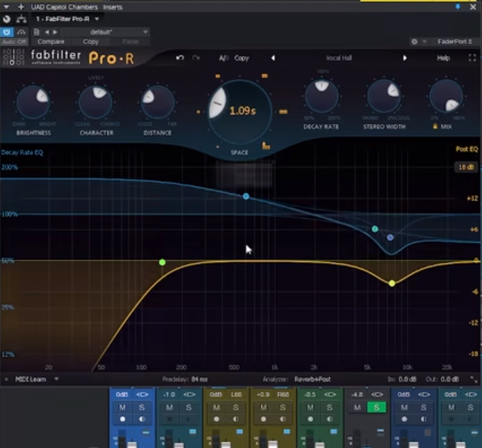Viewport: 482px width, 448px height.
Task: Mute the L68 panned channel
Action: pos(216,407)
